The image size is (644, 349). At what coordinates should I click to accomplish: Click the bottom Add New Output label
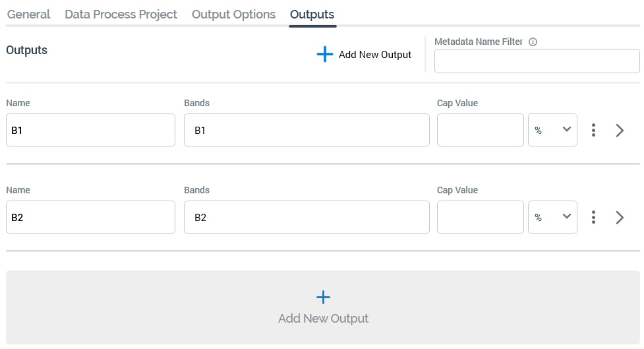tap(323, 319)
